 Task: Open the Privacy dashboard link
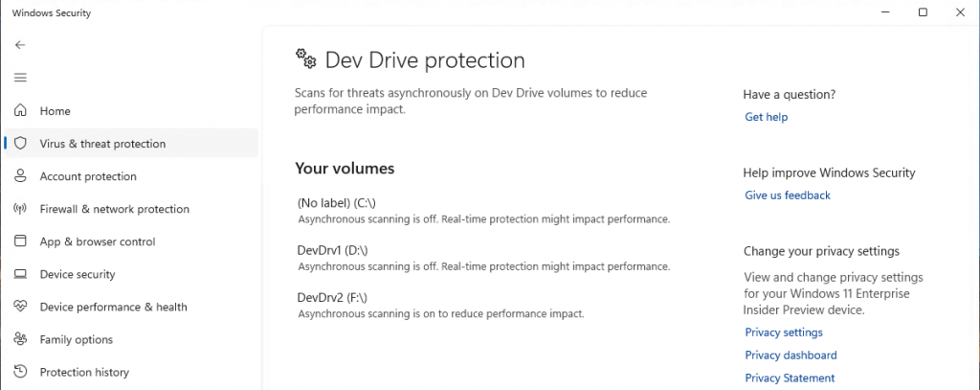pyautogui.click(x=791, y=356)
